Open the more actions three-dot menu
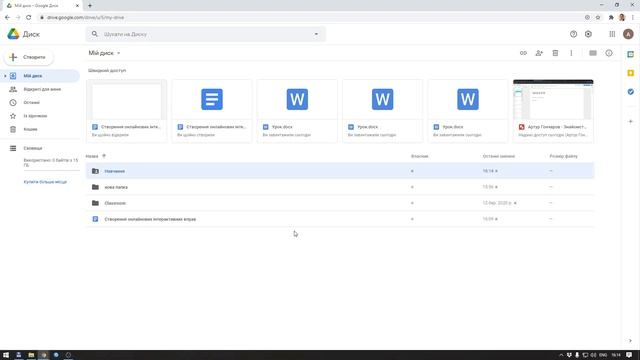 point(571,53)
